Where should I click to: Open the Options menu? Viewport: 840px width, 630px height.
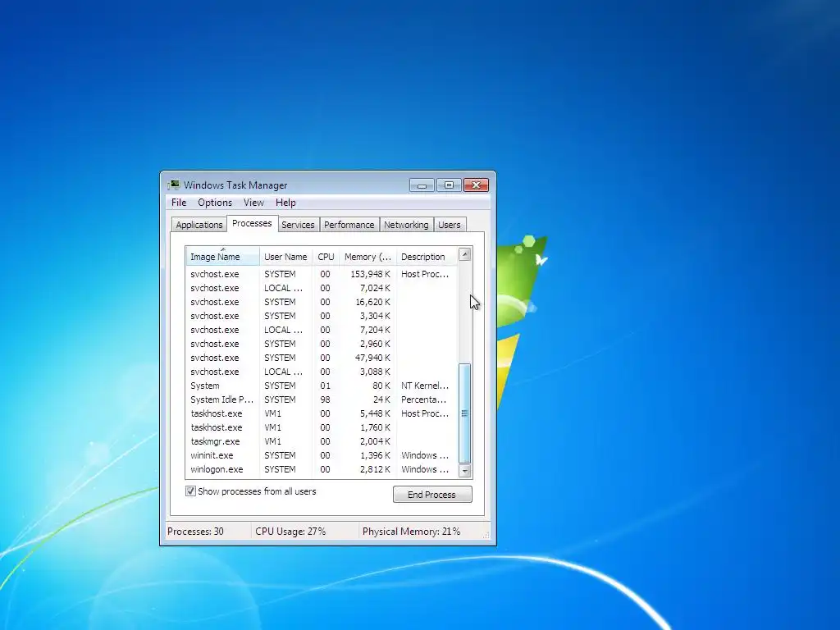pos(215,203)
